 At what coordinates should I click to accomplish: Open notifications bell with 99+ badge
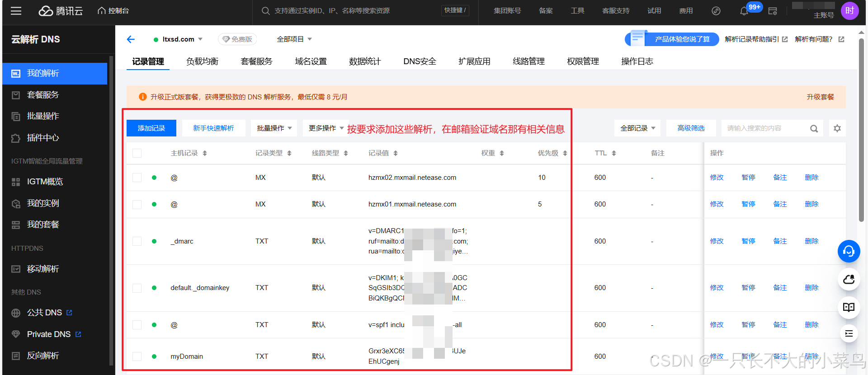click(x=744, y=11)
